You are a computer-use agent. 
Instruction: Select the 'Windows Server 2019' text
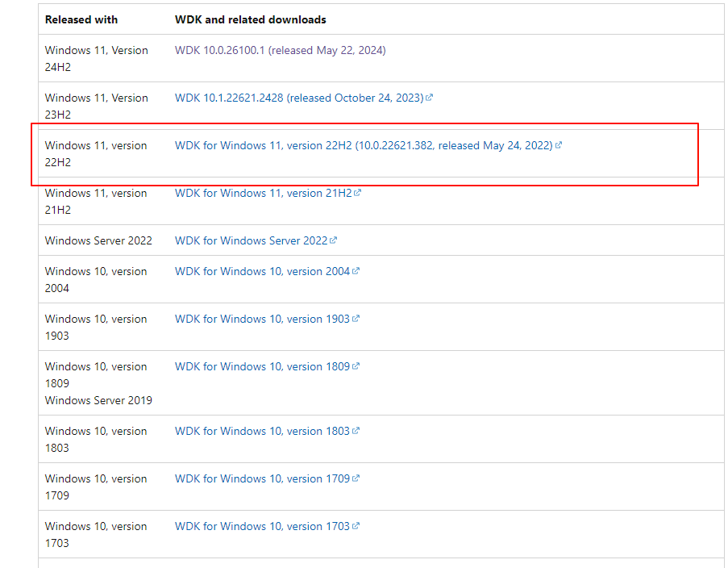tap(98, 400)
